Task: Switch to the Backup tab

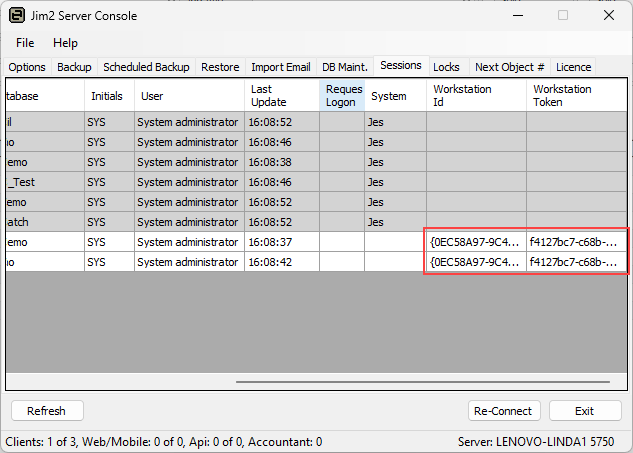Action: [74, 67]
